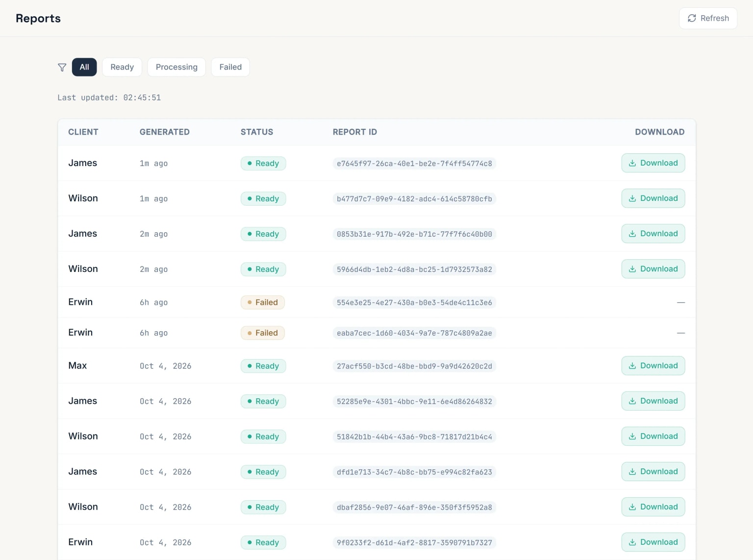Click the STATUS column header
The width and height of the screenshot is (753, 560).
pyautogui.click(x=257, y=132)
